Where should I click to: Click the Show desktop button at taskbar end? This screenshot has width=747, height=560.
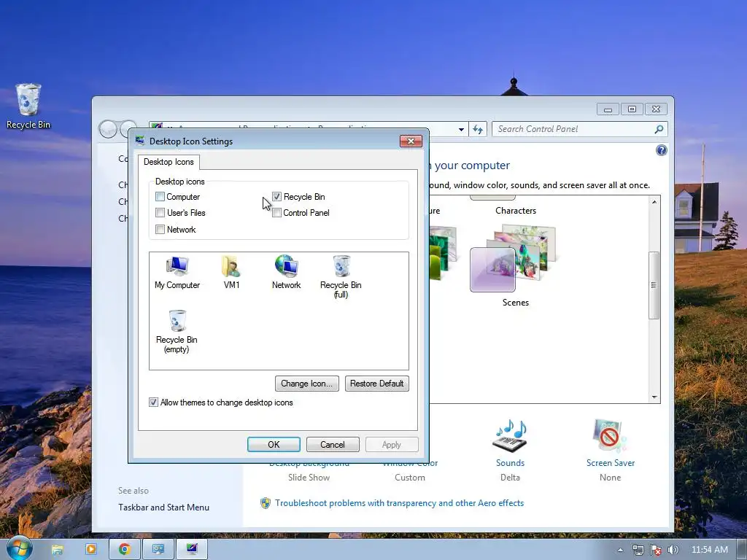tap(741, 550)
